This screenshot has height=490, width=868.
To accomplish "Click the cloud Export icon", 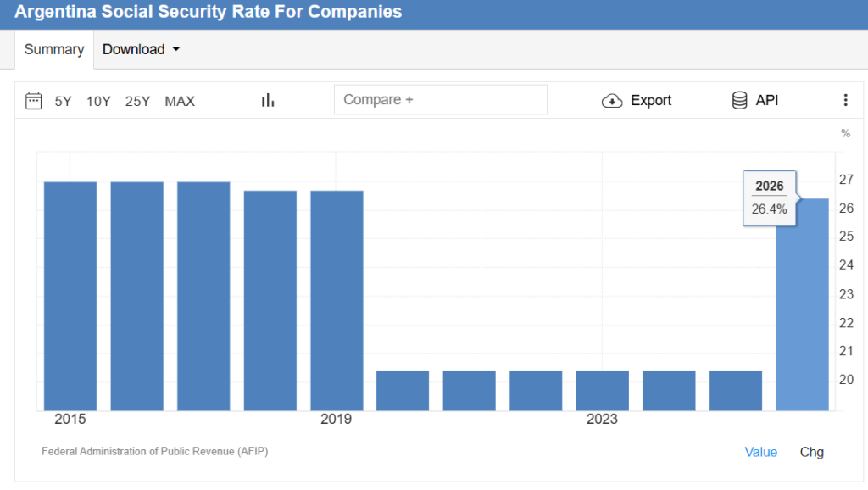I will (x=612, y=101).
